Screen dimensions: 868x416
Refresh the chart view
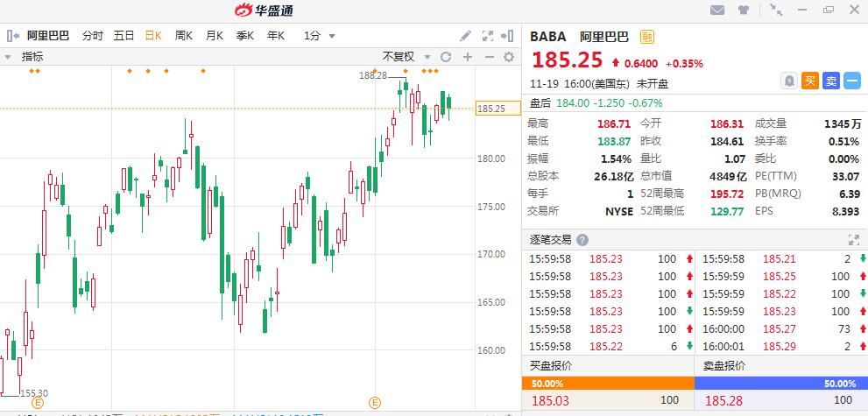[x=446, y=56]
